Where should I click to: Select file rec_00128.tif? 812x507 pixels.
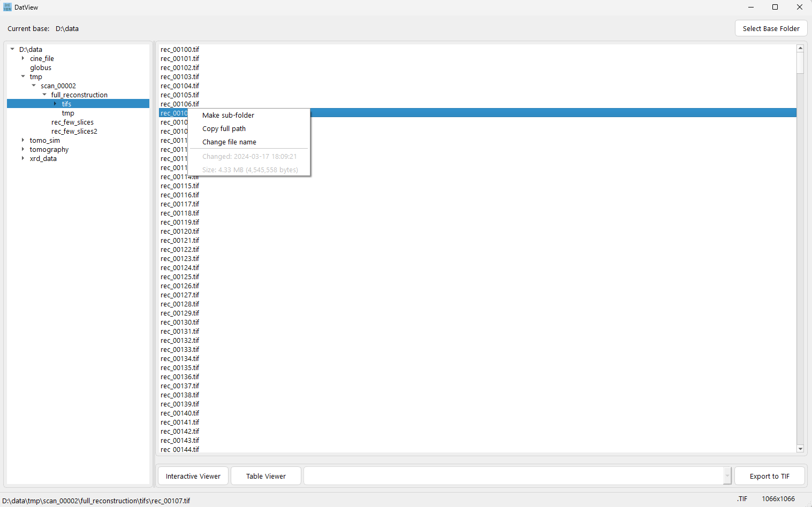click(180, 304)
